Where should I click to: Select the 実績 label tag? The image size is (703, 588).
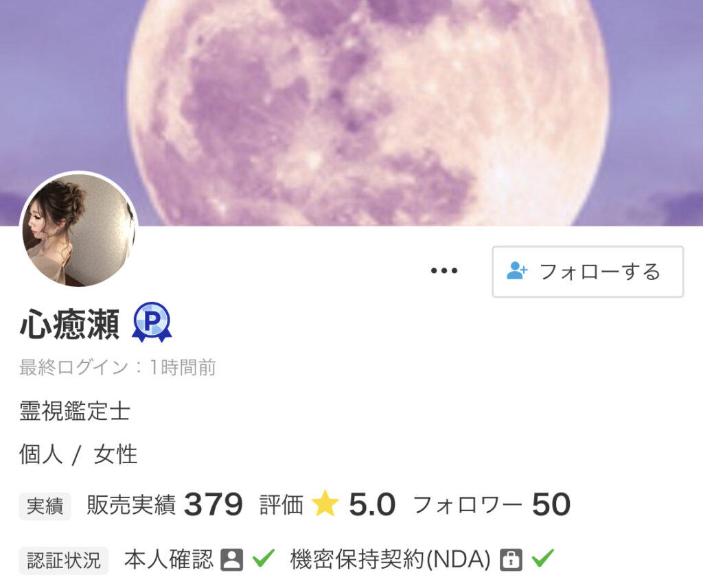[45, 506]
